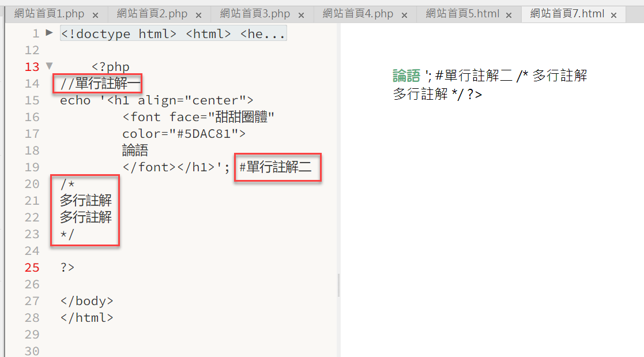Close the 網站首頁3.php tab

[x=301, y=15]
